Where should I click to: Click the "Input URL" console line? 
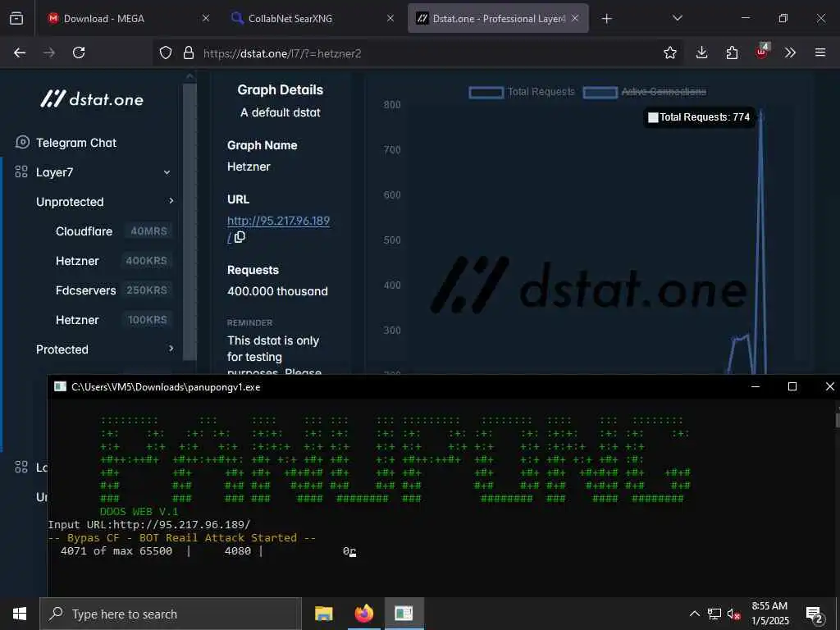point(149,524)
